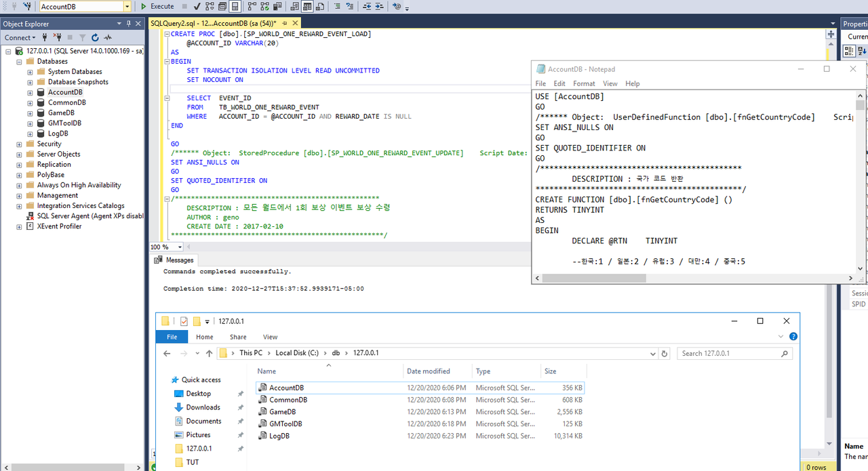
Task: Click Up one level arrow in File Explorer
Action: pos(209,353)
